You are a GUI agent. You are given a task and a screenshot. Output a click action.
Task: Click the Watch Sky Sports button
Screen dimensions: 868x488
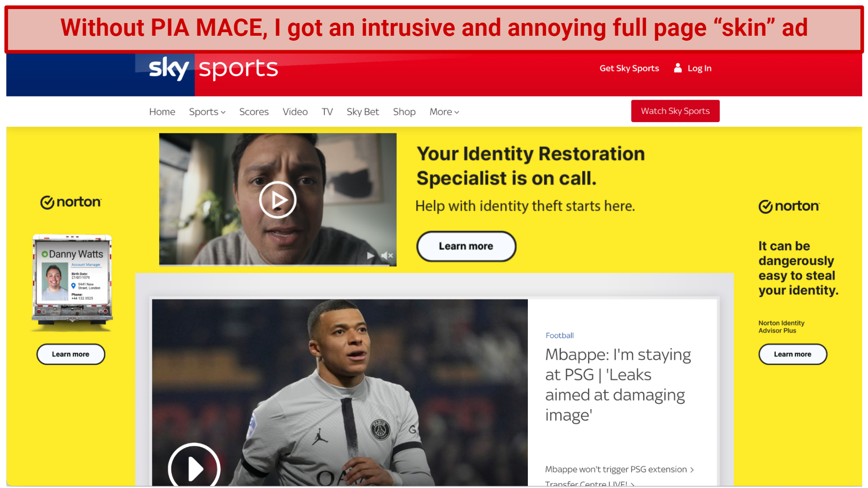pos(675,111)
